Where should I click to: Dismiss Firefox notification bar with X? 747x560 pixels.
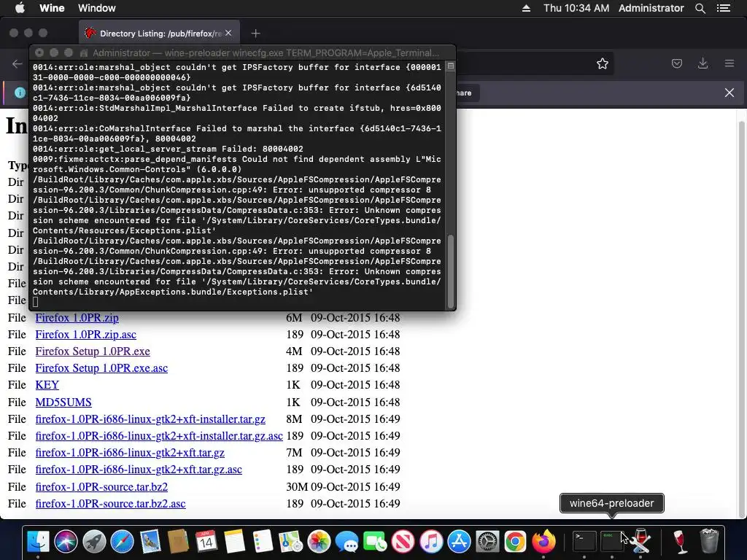click(729, 93)
